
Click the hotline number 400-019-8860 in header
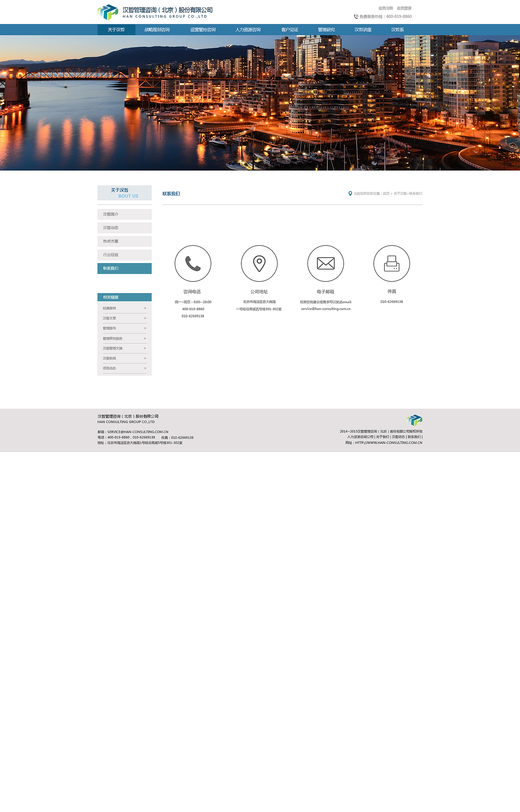click(x=399, y=17)
